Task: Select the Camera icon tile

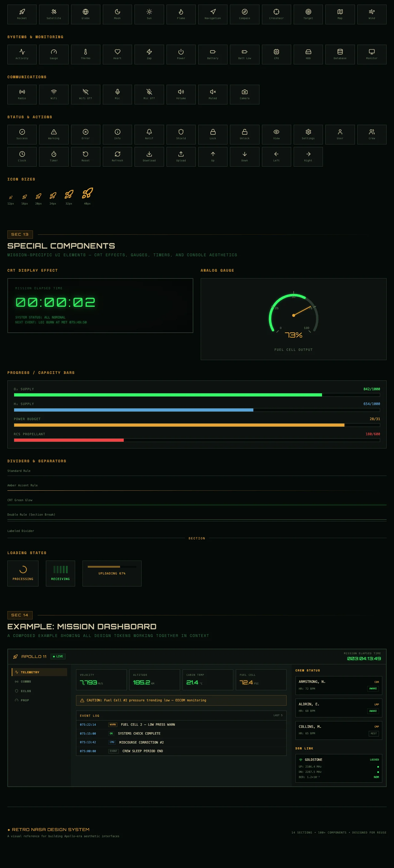Action: (x=244, y=95)
